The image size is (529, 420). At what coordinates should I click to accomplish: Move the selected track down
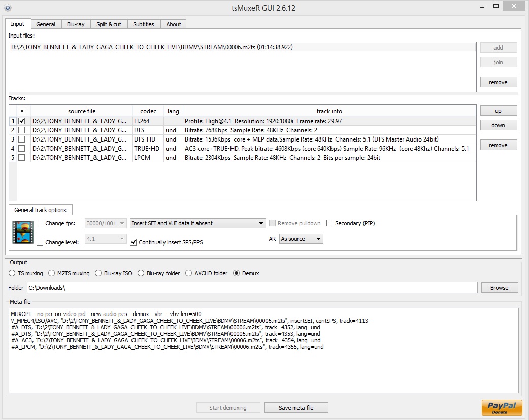(x=499, y=125)
